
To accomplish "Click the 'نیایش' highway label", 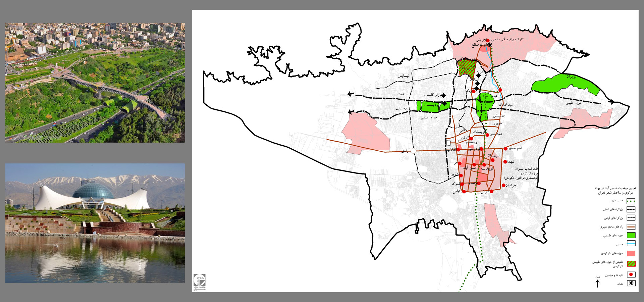I will (404, 76).
